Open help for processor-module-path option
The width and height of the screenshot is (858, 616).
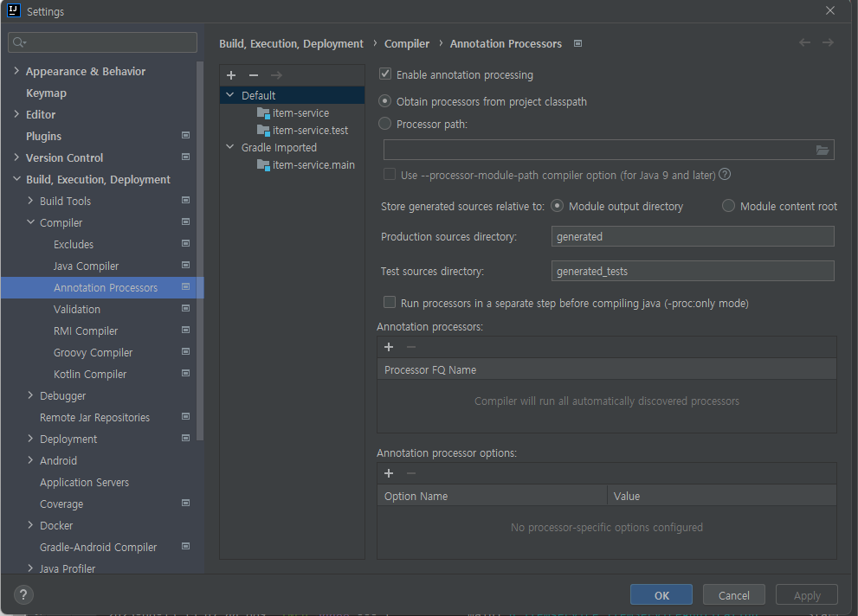(x=725, y=175)
